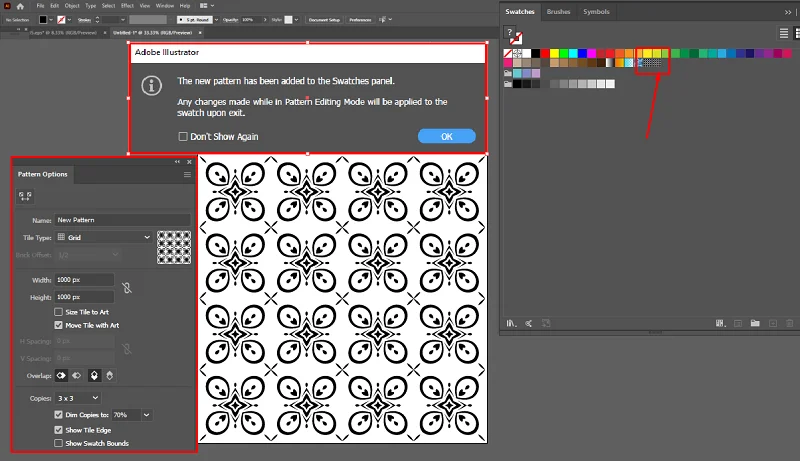Go to the Illustrator Home screen icon

pyautogui.click(x=20, y=6)
